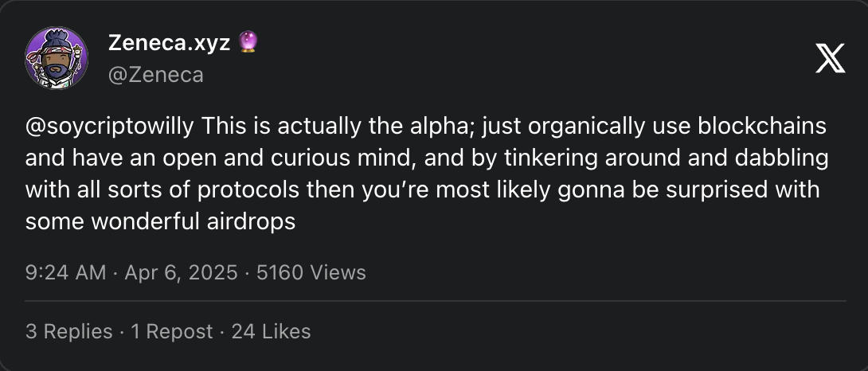Open the Zeneca.xyz display name
The width and height of the screenshot is (868, 371).
point(169,45)
